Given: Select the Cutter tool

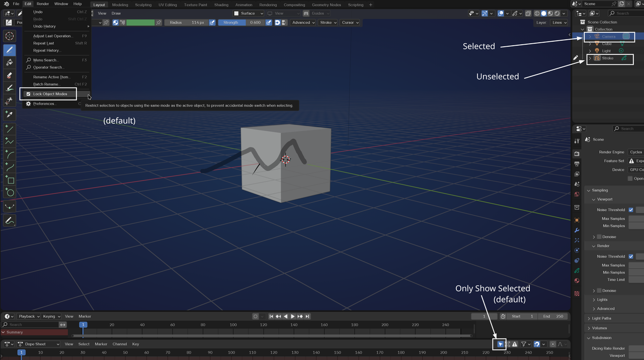Looking at the screenshot, I should (x=9, y=101).
